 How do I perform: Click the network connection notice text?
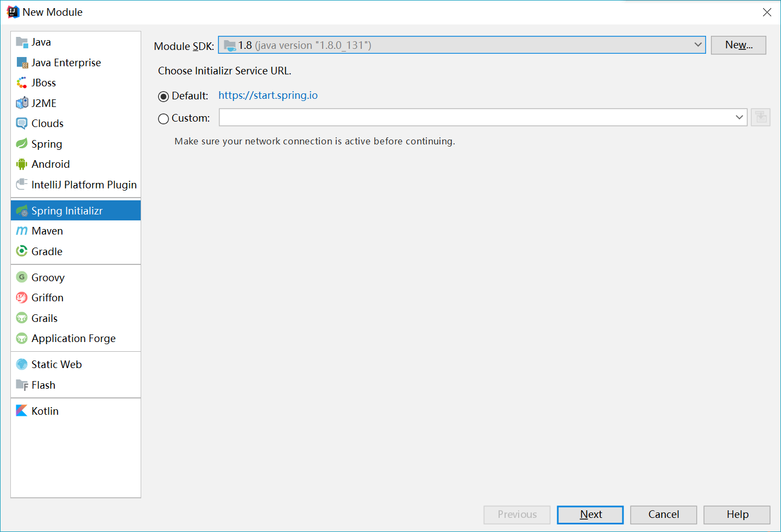tap(314, 141)
